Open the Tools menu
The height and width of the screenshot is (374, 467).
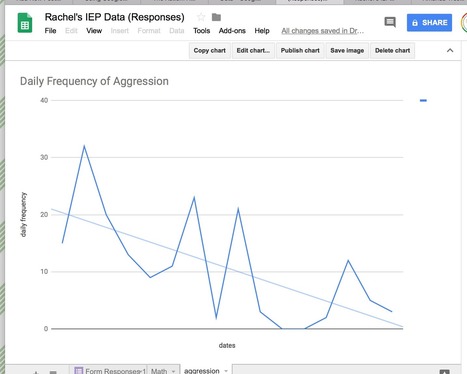pos(202,31)
